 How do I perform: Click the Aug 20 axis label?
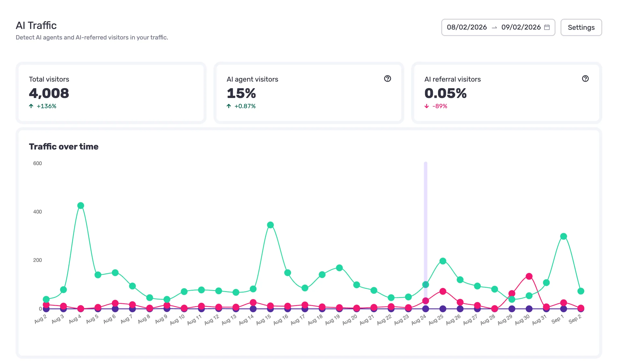350,320
